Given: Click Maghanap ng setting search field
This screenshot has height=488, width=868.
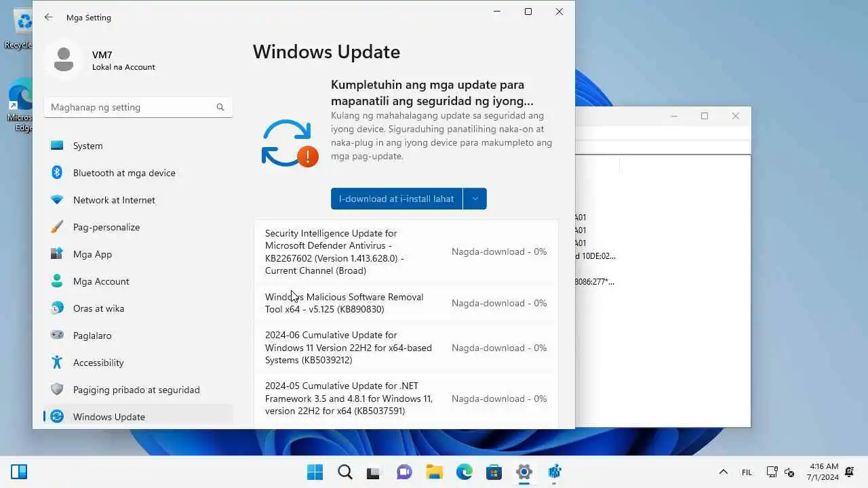Looking at the screenshot, I should (x=138, y=107).
